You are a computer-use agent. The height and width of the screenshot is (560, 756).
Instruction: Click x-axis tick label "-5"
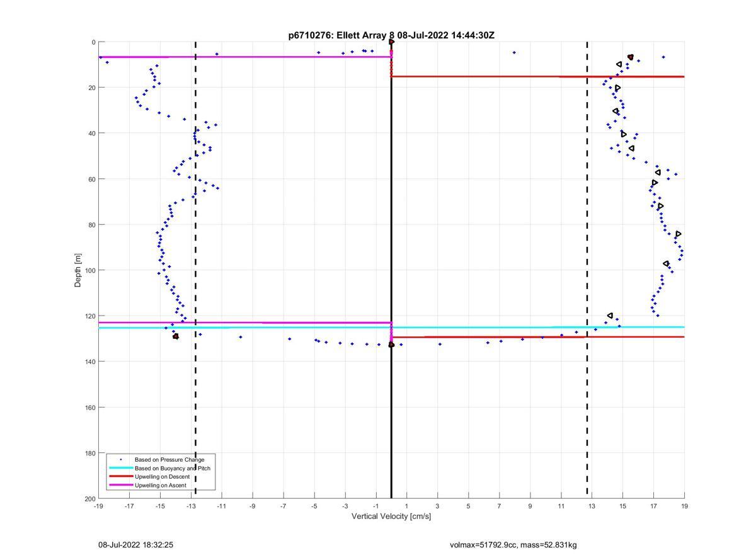pos(314,506)
